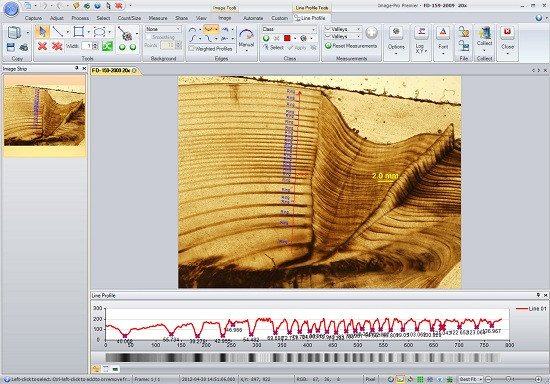Click the class Select button
550x384 pixels.
(x=273, y=47)
